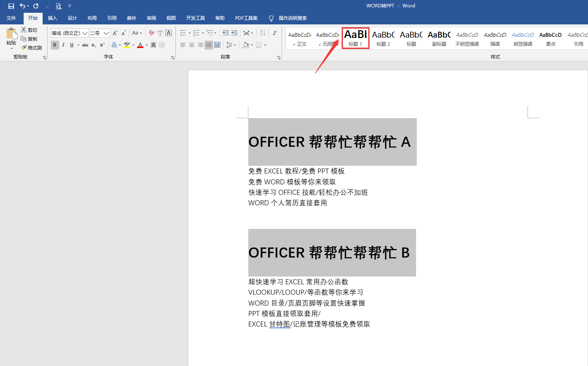This screenshot has width=588, height=366.
Task: Apply multilevel list
Action: click(x=210, y=33)
